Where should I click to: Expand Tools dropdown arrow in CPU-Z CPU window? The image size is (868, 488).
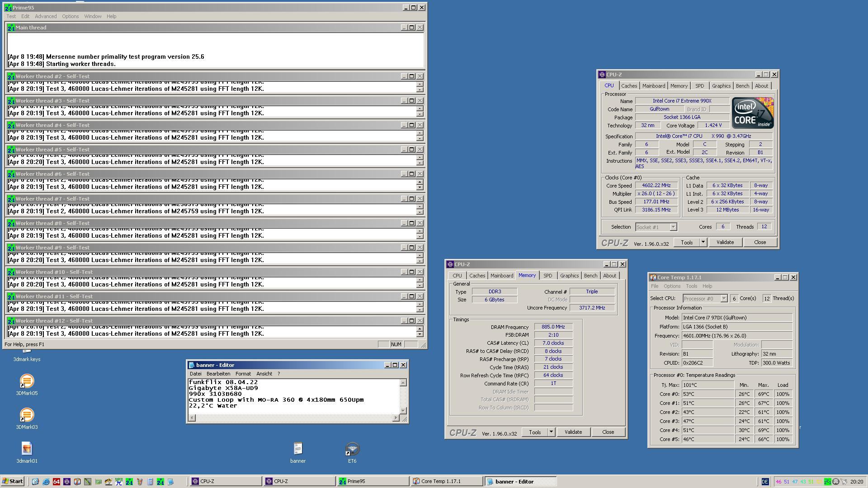point(703,242)
